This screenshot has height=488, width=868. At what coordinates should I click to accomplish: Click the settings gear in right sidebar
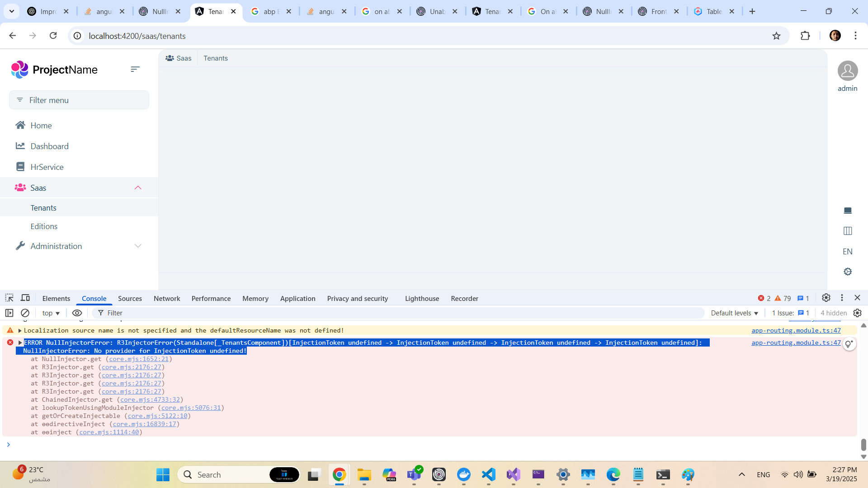point(847,272)
